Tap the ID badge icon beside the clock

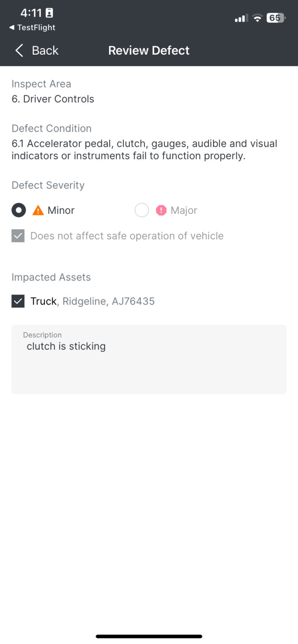(49, 13)
